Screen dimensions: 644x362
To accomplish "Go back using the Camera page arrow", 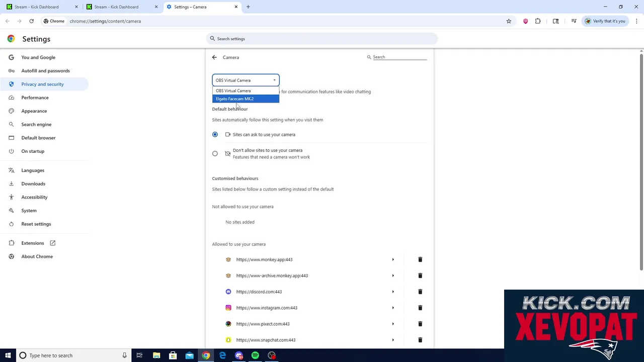I will coord(214,57).
